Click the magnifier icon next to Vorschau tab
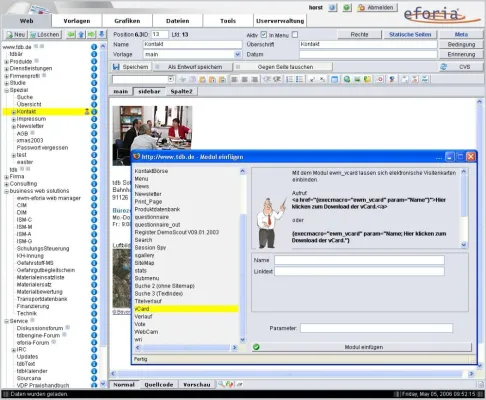 tap(221, 384)
